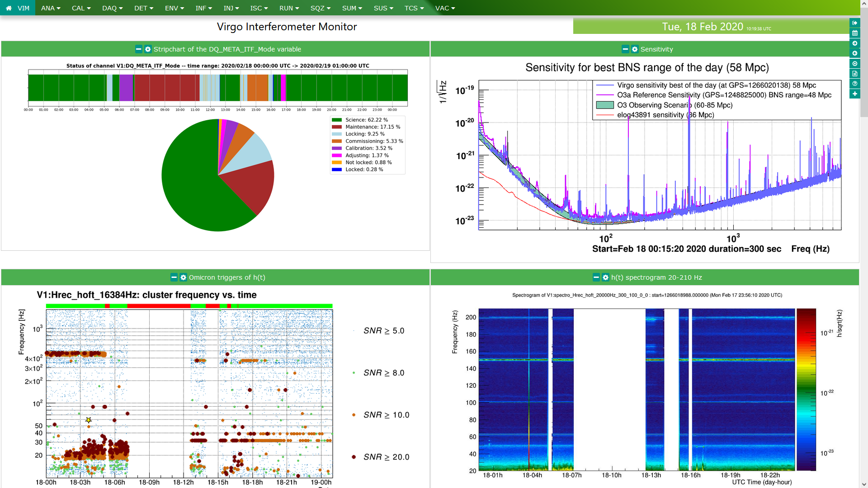This screenshot has width=868, height=488.
Task: Click the document icon in side toolbar
Action: coord(854,74)
